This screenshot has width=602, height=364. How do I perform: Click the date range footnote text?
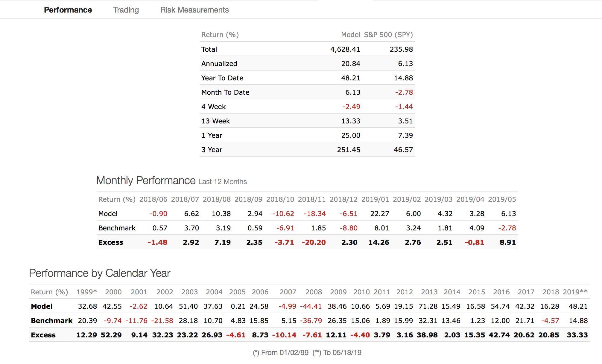307,353
